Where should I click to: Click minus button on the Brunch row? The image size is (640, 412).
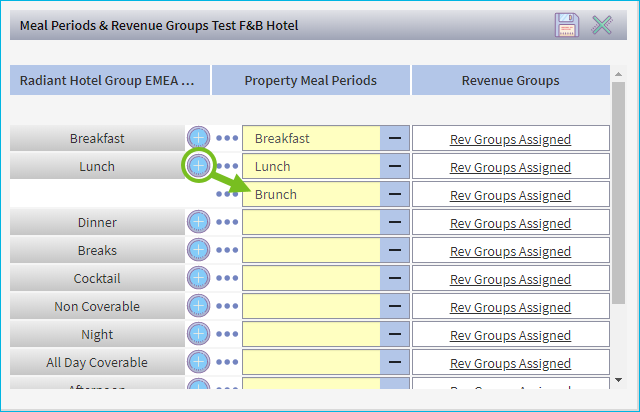coord(395,195)
